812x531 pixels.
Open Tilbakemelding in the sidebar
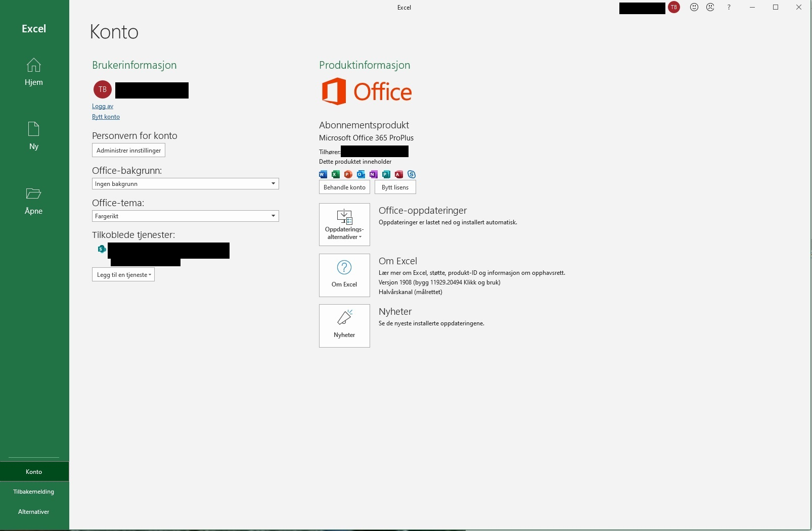pos(34,492)
